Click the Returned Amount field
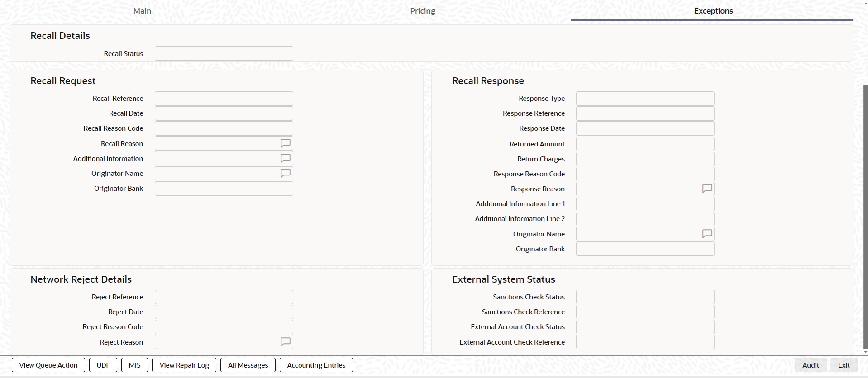The image size is (868, 378). point(645,144)
